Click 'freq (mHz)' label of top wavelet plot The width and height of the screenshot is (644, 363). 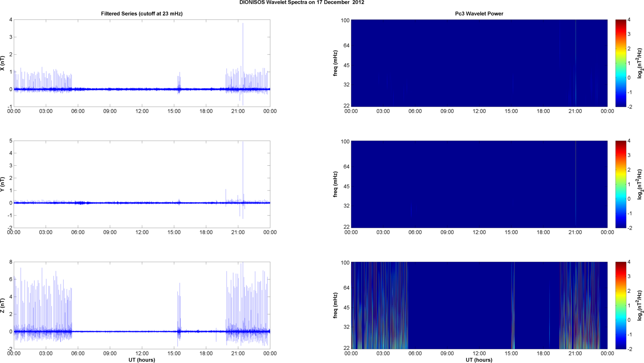tap(335, 63)
